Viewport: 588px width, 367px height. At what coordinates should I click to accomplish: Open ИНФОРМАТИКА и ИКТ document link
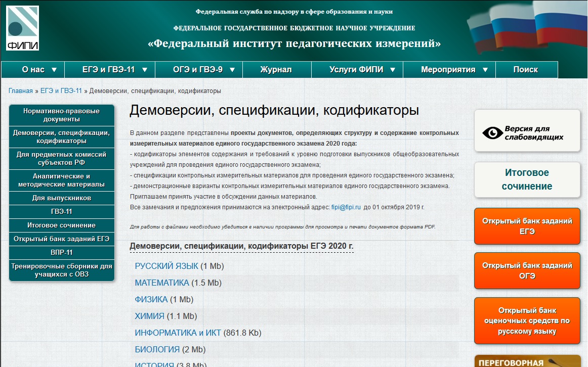point(178,333)
